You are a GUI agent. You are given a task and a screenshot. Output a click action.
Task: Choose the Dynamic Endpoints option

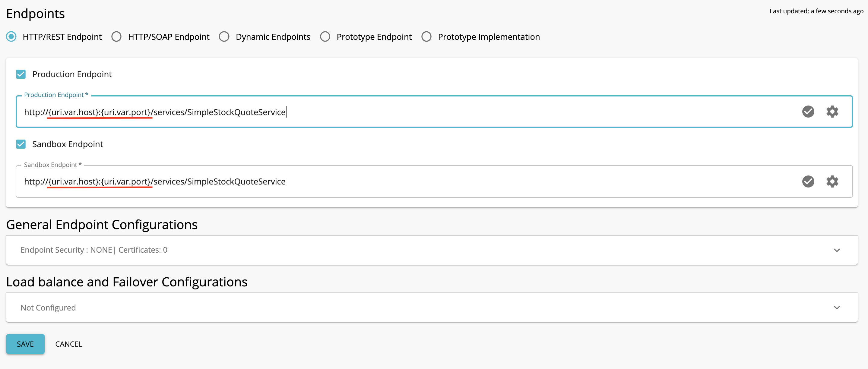224,37
